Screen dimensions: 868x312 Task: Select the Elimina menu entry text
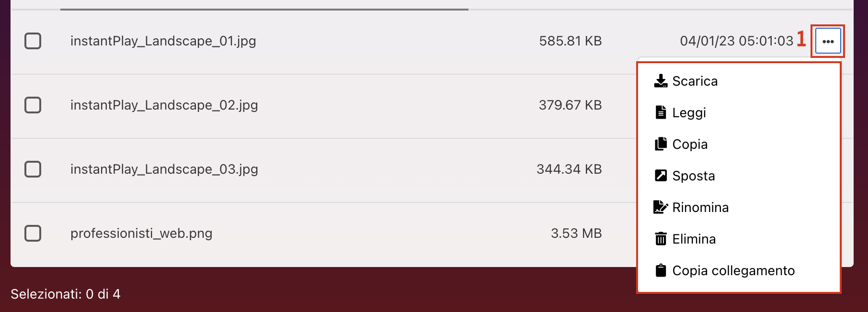click(694, 239)
